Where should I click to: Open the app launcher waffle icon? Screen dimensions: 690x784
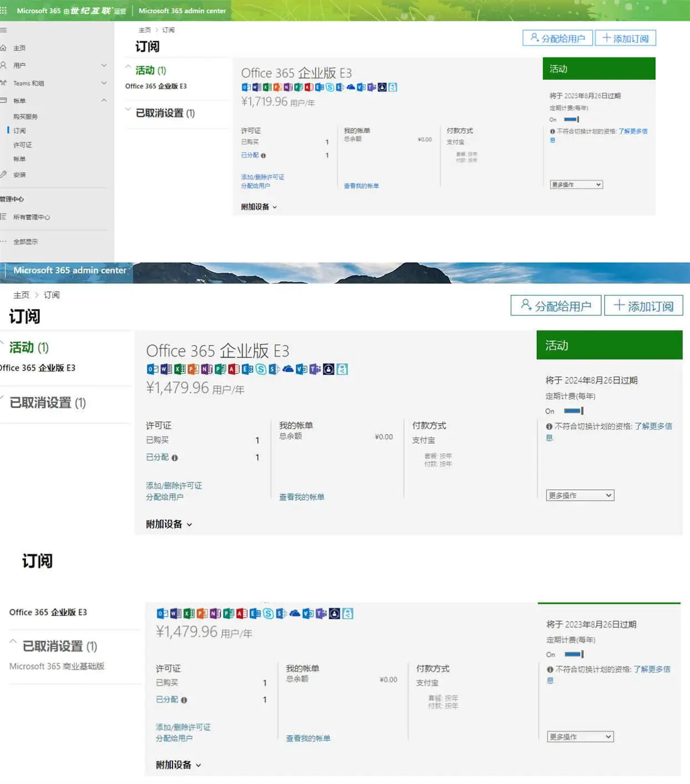(x=3, y=11)
